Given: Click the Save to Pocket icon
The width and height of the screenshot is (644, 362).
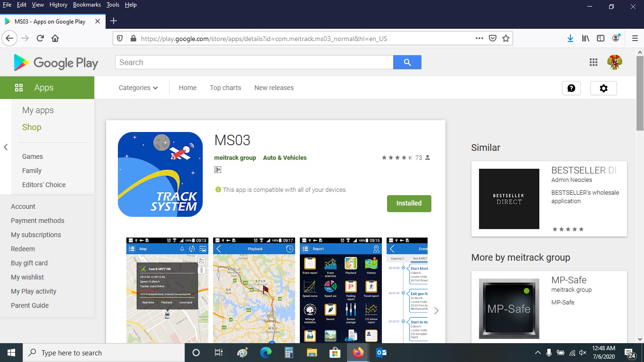Looking at the screenshot, I should coord(493,38).
